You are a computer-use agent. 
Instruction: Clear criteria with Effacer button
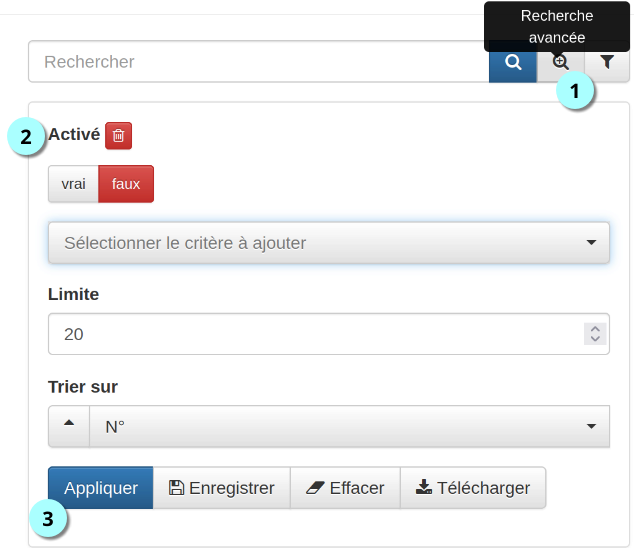point(345,488)
